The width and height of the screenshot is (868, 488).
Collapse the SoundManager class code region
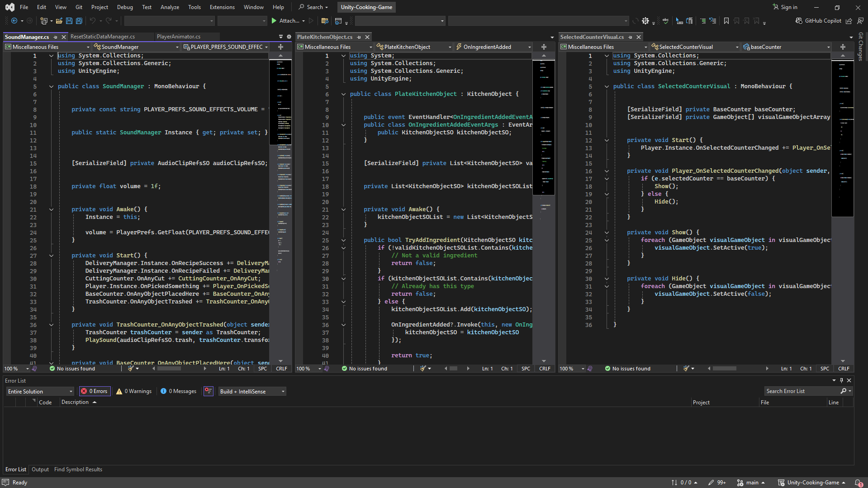tap(51, 86)
